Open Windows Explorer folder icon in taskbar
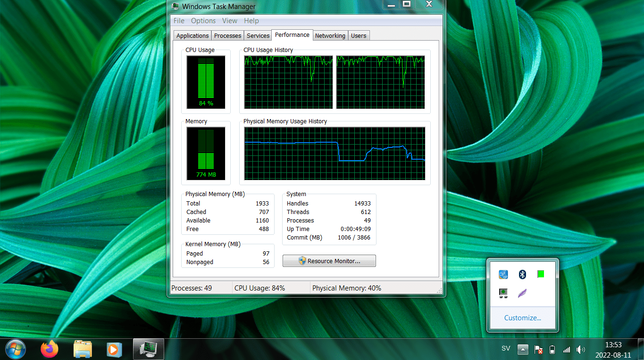Image resolution: width=644 pixels, height=360 pixels. pos(83,350)
